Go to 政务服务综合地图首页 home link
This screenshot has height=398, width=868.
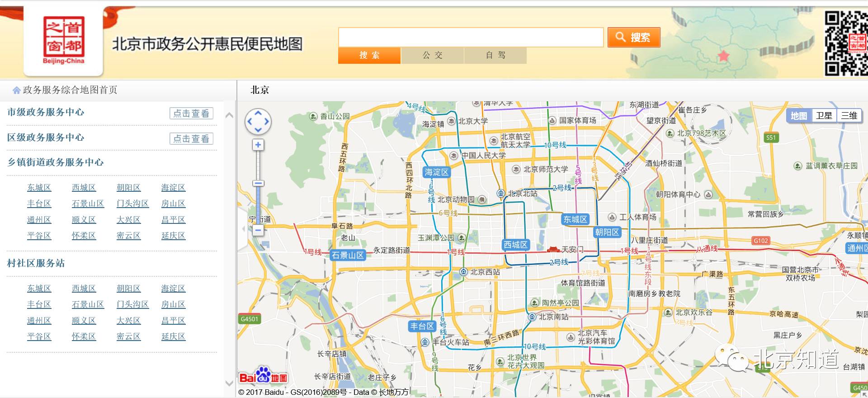(70, 90)
